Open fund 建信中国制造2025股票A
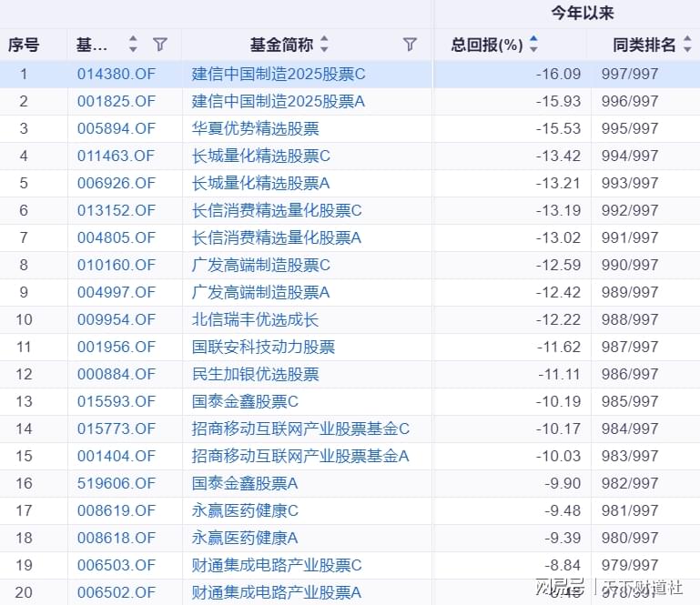 click(279, 101)
